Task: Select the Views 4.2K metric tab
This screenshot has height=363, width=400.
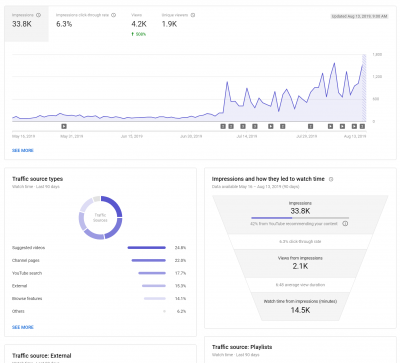Action: click(x=139, y=24)
